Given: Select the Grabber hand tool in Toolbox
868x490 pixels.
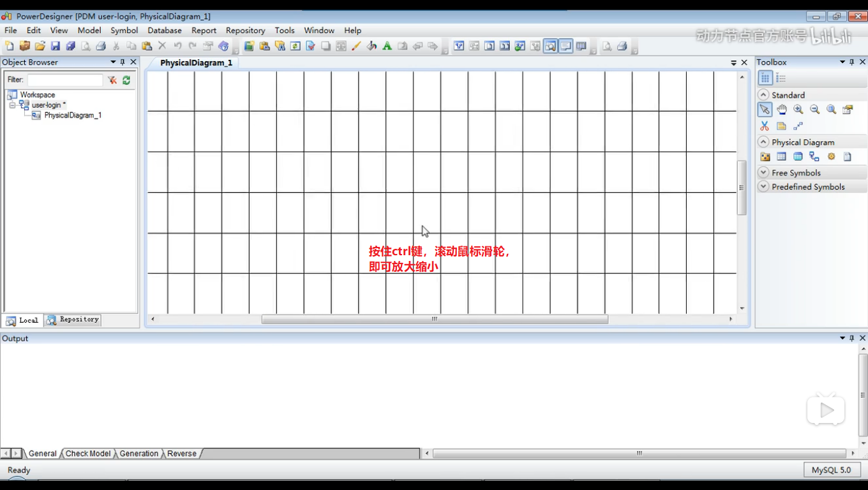Looking at the screenshot, I should coord(781,110).
